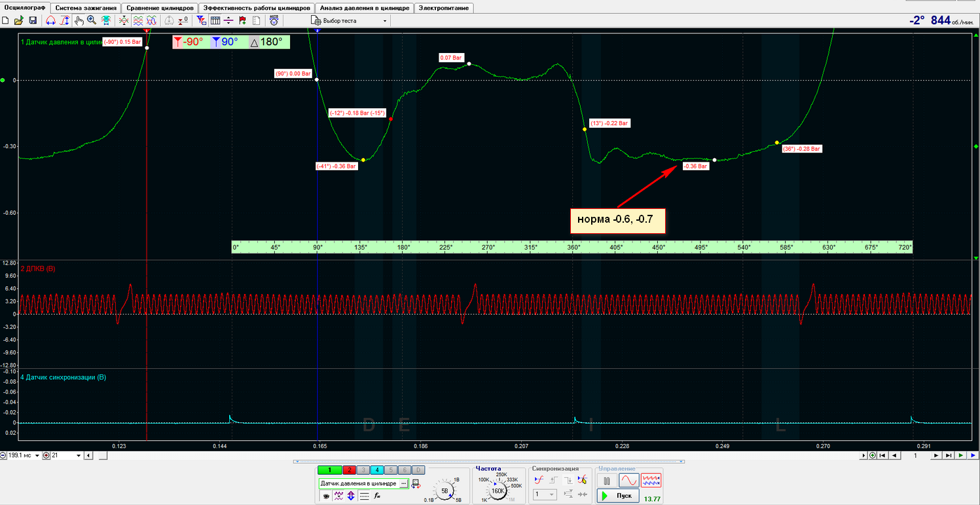Go to previous frame button

click(x=894, y=455)
